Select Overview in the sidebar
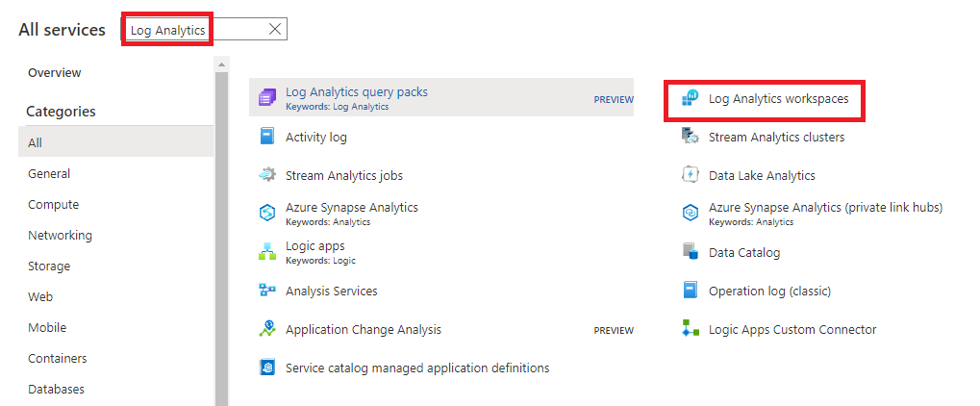980x406 pixels. point(55,72)
